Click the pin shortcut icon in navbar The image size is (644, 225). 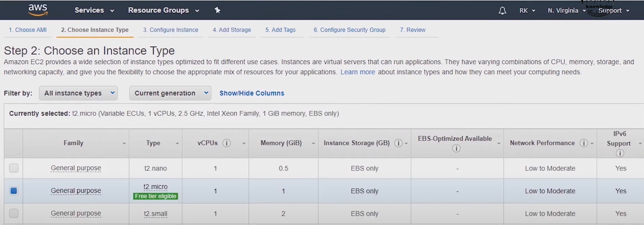pyautogui.click(x=217, y=10)
